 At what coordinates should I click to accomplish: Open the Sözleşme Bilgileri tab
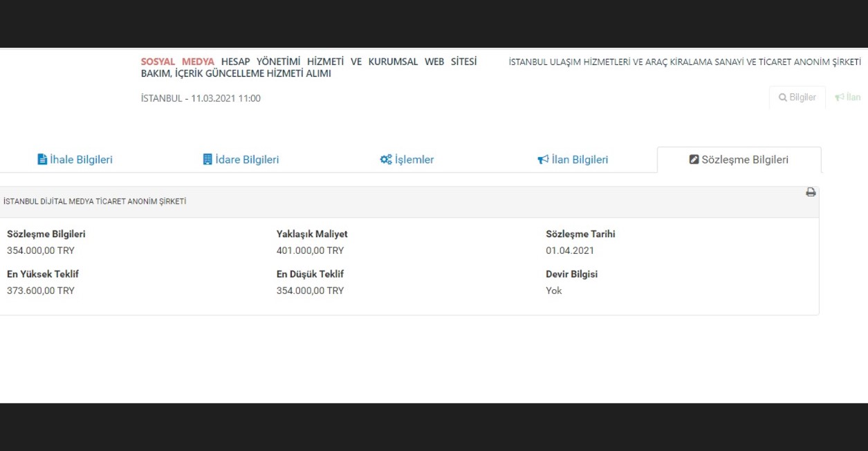(745, 160)
